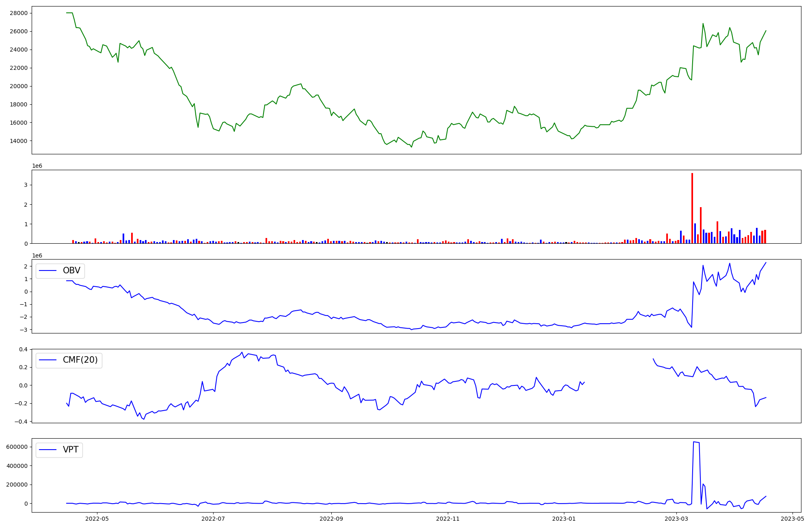The image size is (812, 528).
Task: Click the 0.4 CMF axis label
Action: 24,349
